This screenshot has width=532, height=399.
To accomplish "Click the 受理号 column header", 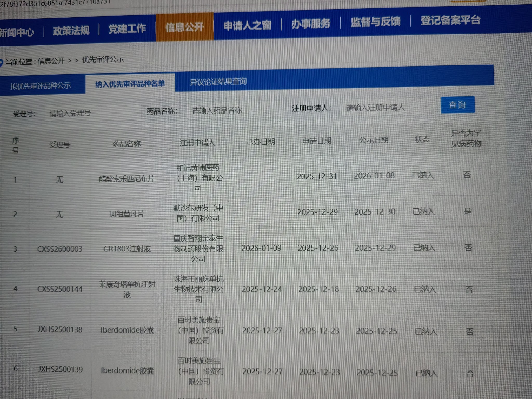I will [x=60, y=145].
